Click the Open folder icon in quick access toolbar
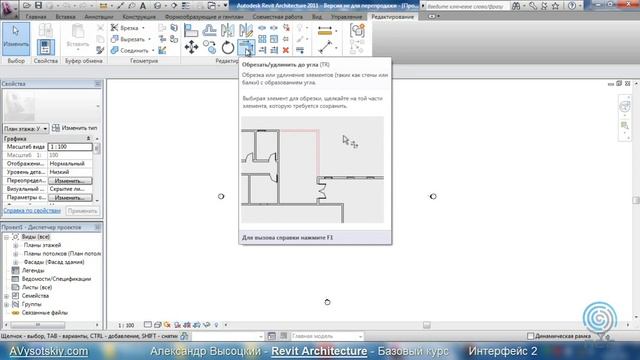 27,6
